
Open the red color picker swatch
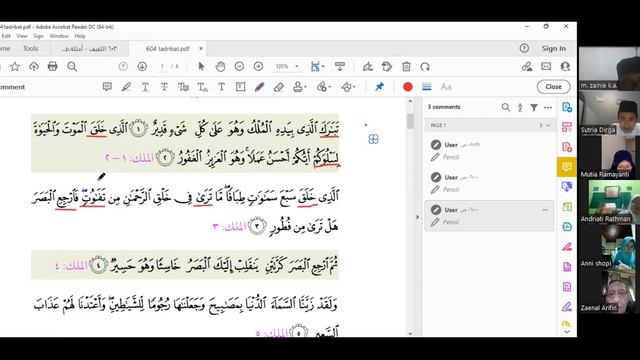[x=407, y=87]
